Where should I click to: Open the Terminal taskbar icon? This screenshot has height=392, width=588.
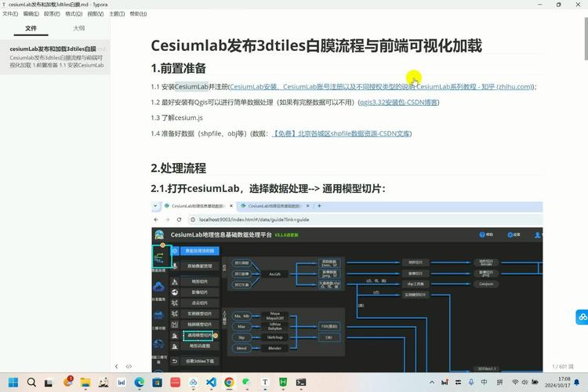(301, 383)
